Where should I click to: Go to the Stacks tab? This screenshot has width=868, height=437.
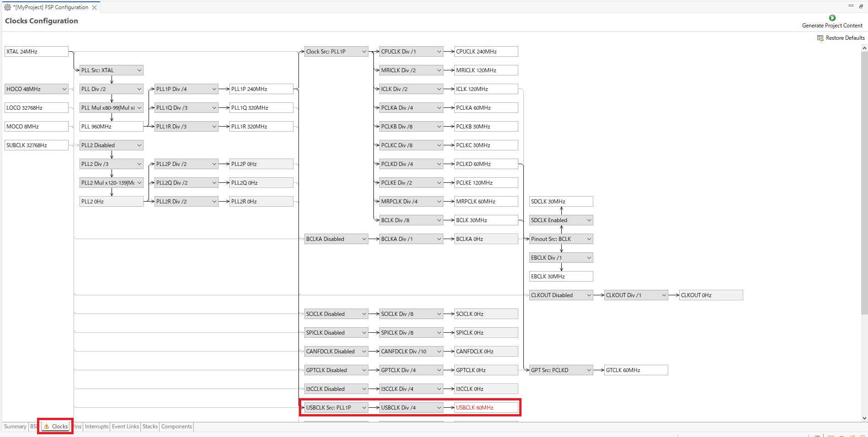coord(150,426)
